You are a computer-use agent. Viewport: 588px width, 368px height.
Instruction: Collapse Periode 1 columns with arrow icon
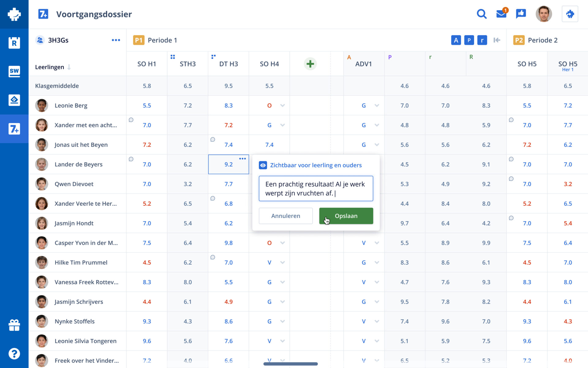coord(497,40)
